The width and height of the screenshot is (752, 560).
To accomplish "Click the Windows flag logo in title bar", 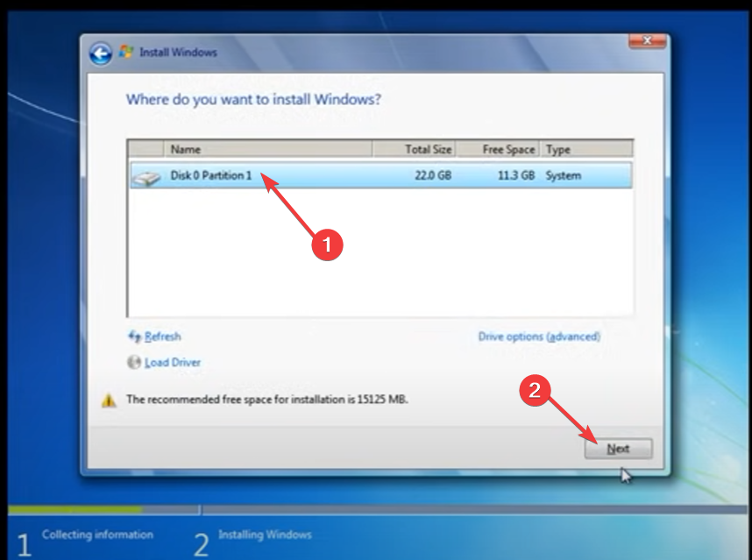I will pyautogui.click(x=126, y=52).
